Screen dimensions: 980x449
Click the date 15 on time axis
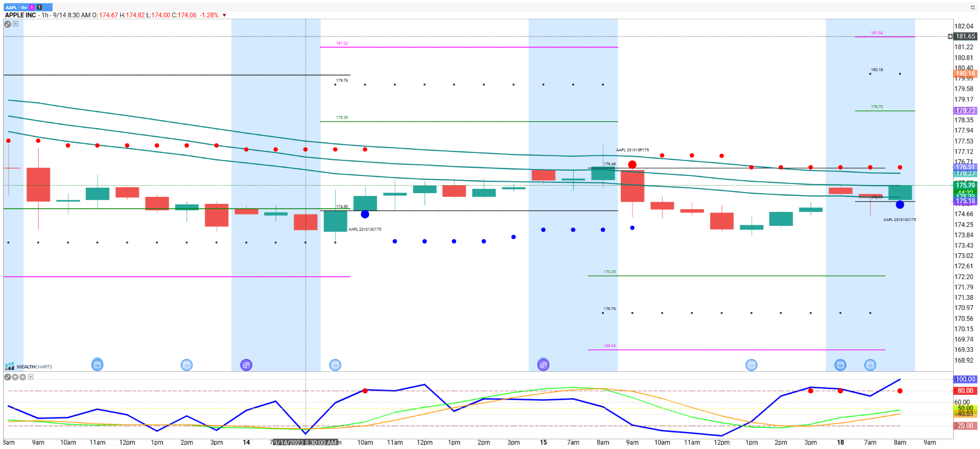click(543, 443)
